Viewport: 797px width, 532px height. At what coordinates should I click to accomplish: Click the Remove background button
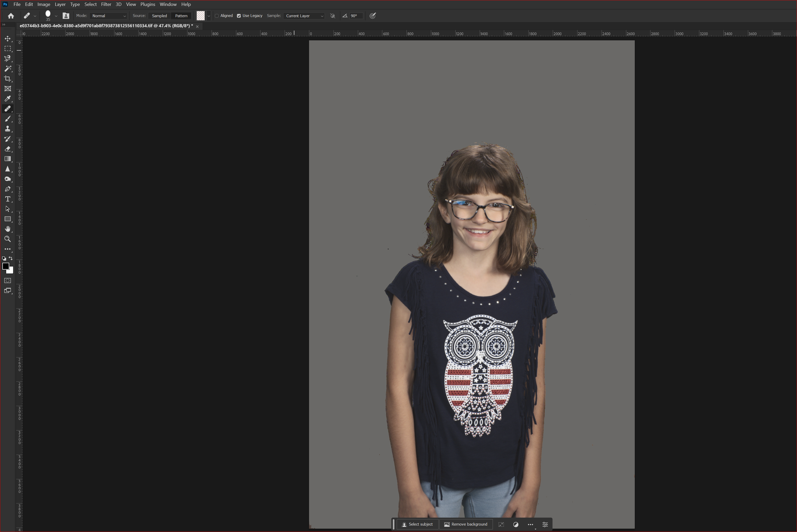[x=466, y=524]
